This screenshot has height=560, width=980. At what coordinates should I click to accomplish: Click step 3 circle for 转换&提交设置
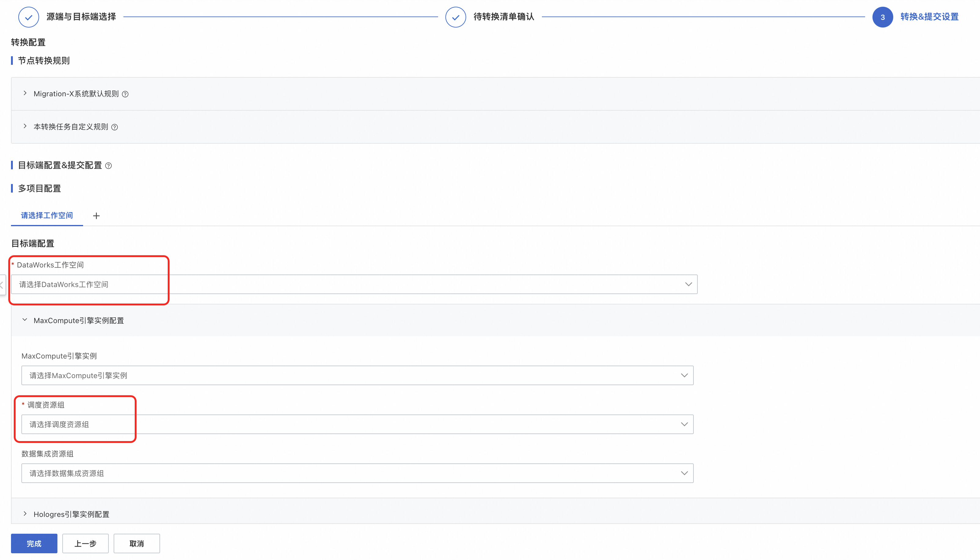882,17
